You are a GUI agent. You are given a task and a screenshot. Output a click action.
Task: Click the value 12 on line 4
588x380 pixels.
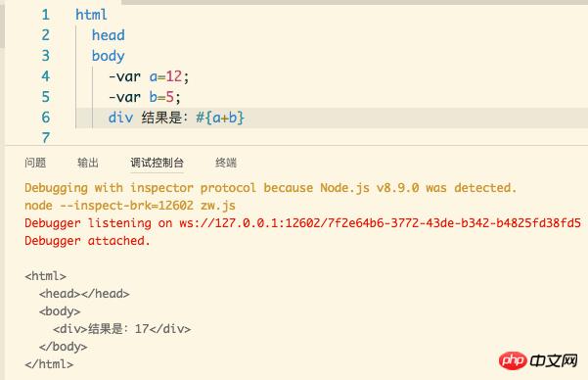[174, 76]
